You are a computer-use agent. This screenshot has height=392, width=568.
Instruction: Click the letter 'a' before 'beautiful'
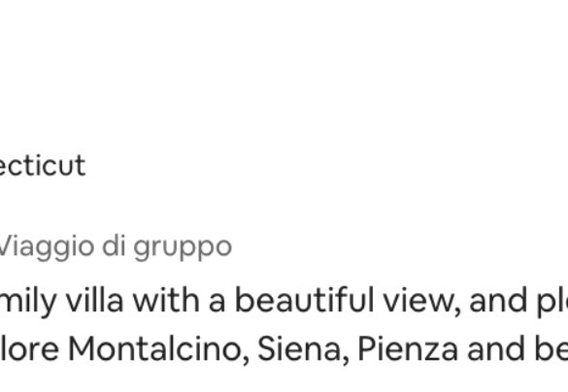pos(217,304)
